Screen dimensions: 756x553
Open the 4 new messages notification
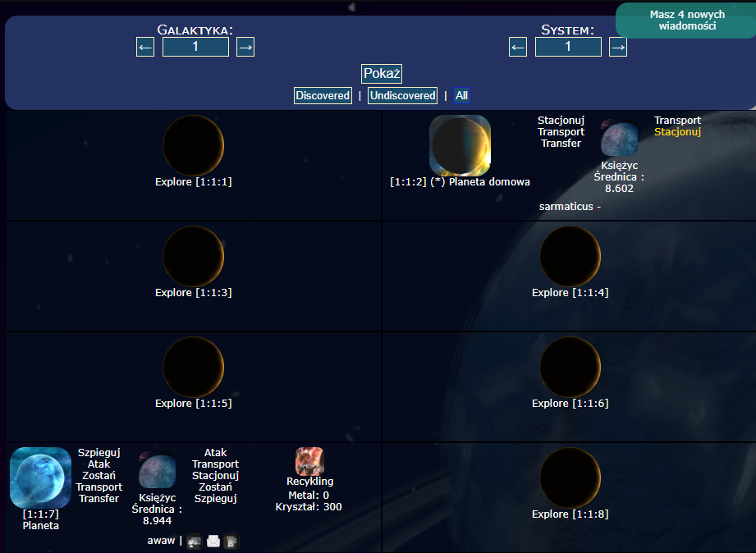click(x=686, y=21)
